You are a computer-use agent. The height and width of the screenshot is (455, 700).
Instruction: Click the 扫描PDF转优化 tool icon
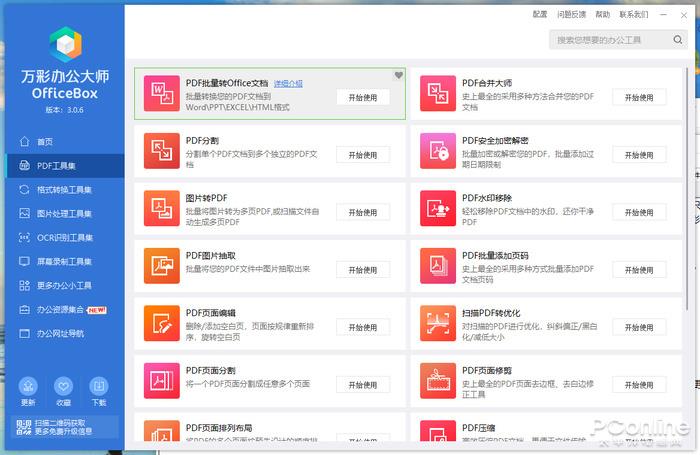(438, 323)
